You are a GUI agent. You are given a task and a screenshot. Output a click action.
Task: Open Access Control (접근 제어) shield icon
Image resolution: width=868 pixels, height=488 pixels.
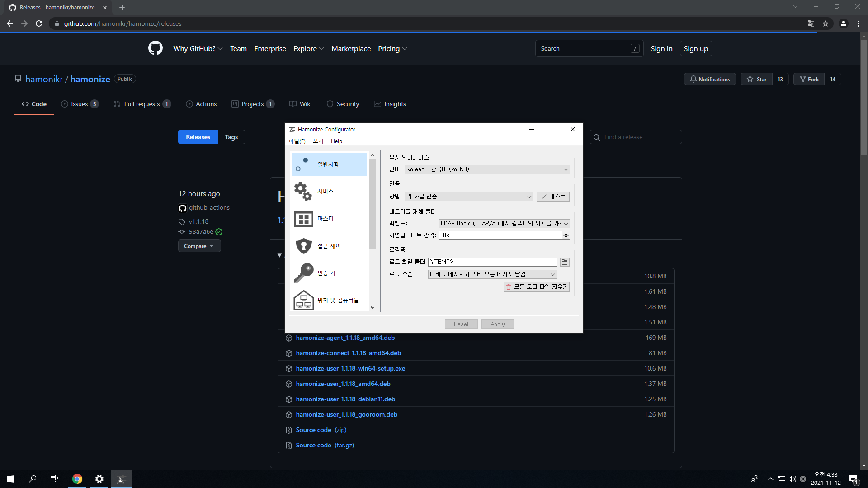303,246
